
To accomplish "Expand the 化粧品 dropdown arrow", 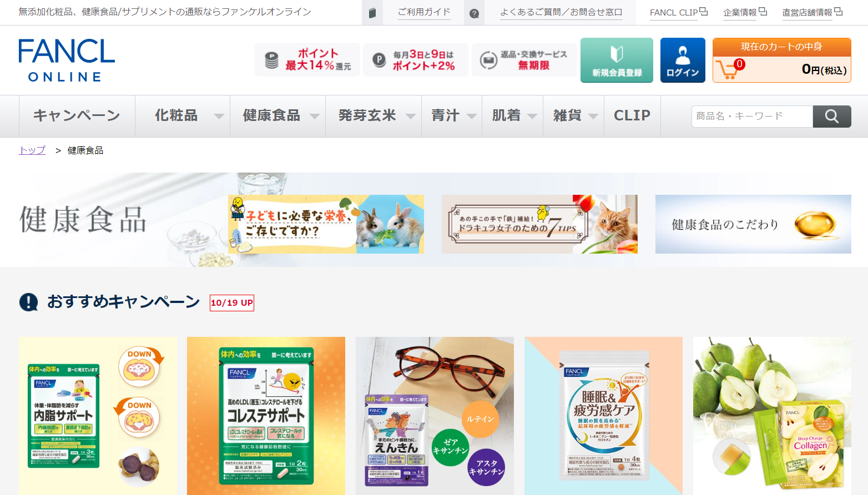I will [x=219, y=116].
